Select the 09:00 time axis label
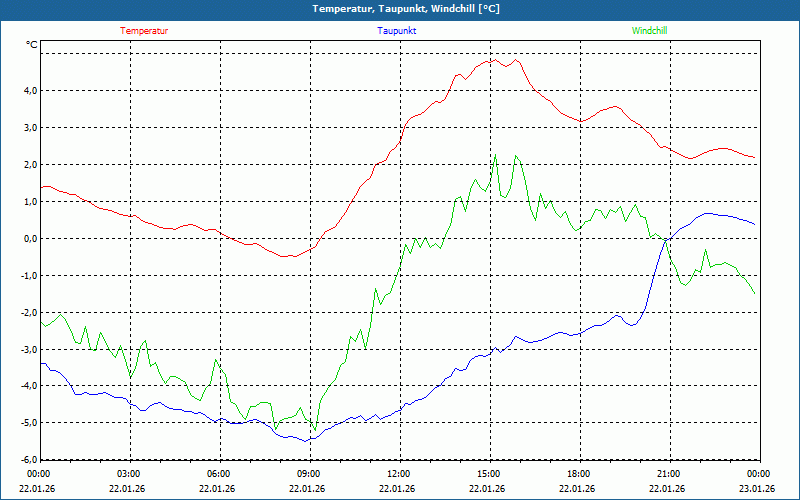Screen dimensions: 800x500 (x=308, y=474)
